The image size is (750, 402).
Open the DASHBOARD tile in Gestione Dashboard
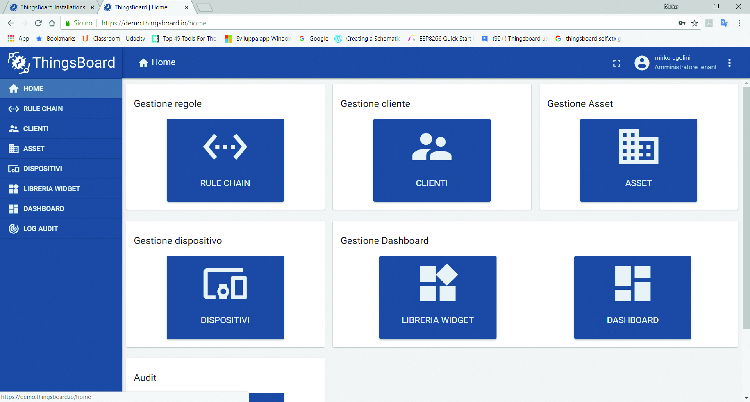coord(632,296)
